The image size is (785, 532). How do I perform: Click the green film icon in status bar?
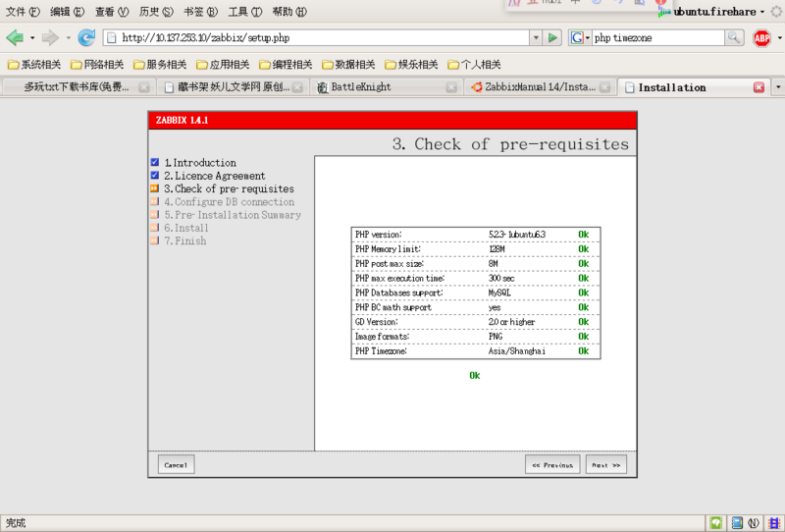(716, 523)
